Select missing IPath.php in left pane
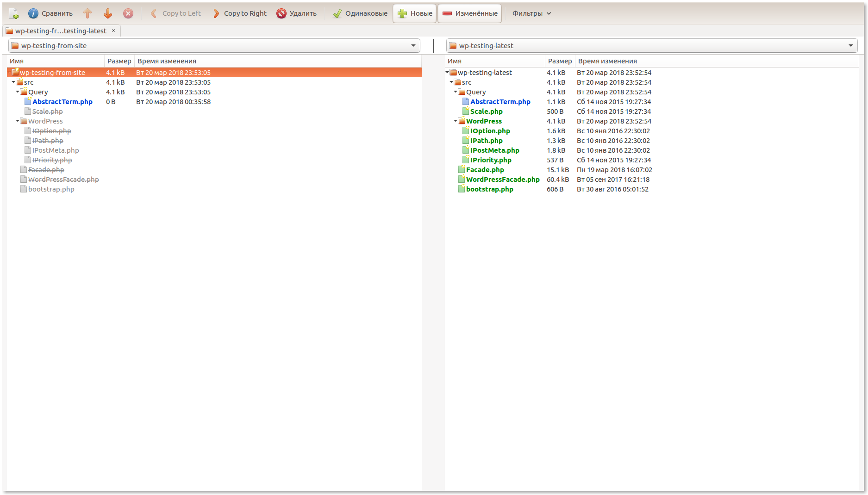 (x=48, y=141)
